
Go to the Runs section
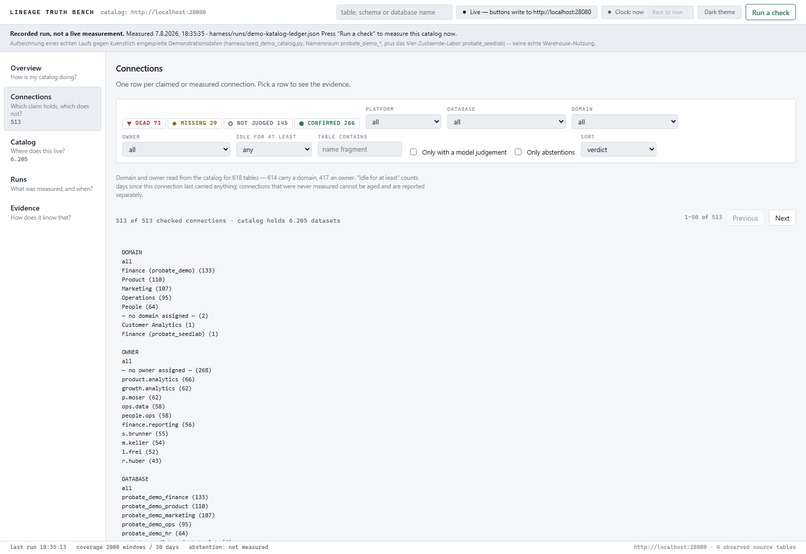point(52,183)
